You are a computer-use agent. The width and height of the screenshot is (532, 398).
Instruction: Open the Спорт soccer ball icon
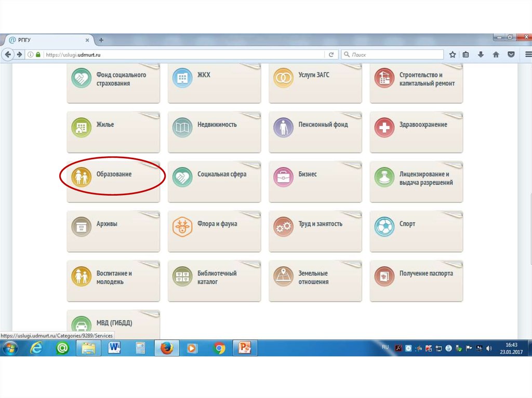[384, 226]
